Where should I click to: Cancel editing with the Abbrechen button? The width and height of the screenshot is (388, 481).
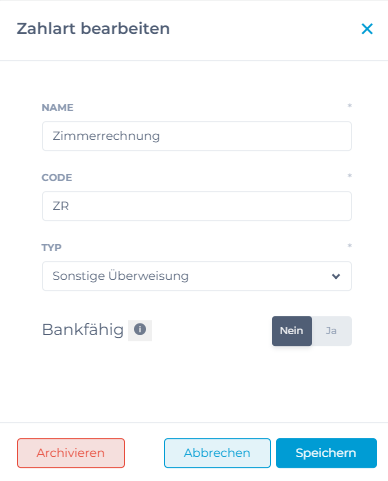click(x=217, y=453)
